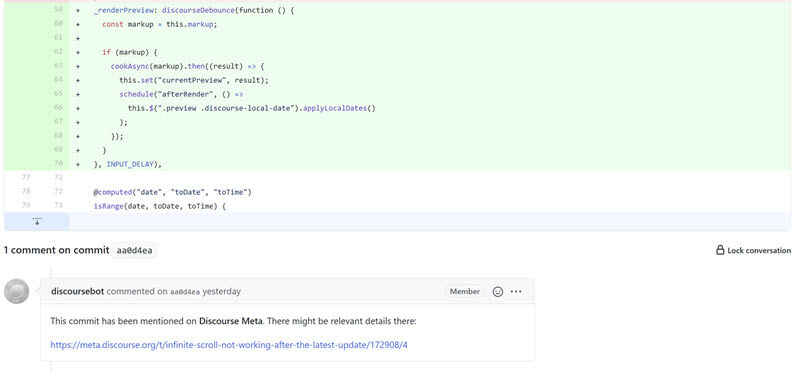The height and width of the screenshot is (377, 797).
Task: Open the discoursebot avatar profile
Action: tap(16, 292)
